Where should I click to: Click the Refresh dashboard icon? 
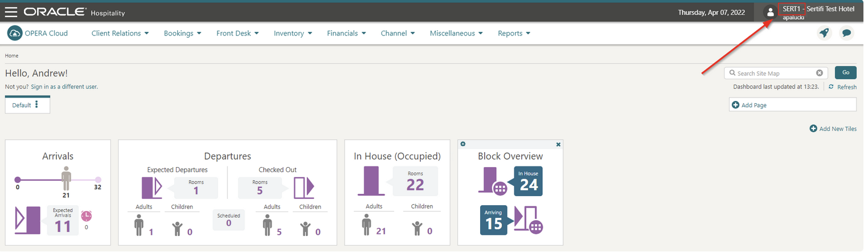(x=831, y=87)
